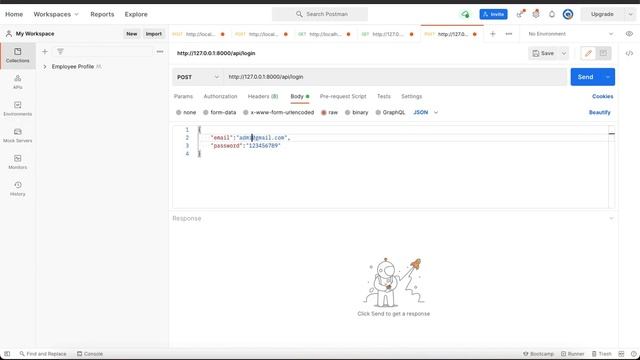Click the comments icon beside the pencil
The width and height of the screenshot is (640, 360).
click(603, 53)
